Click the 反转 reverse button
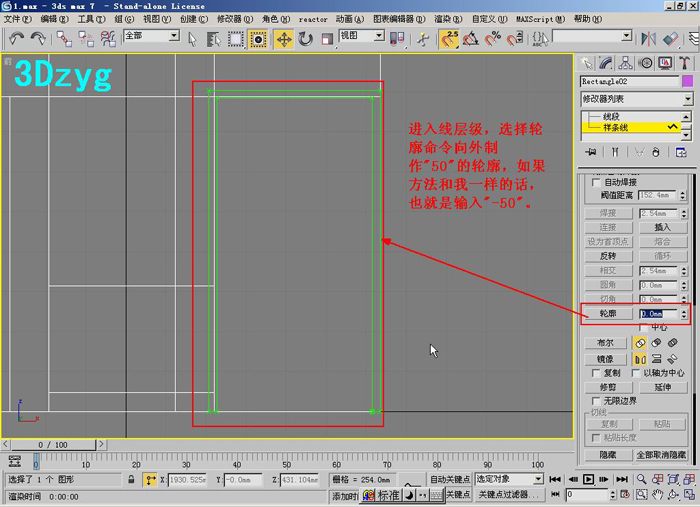The image size is (700, 507). (608, 256)
